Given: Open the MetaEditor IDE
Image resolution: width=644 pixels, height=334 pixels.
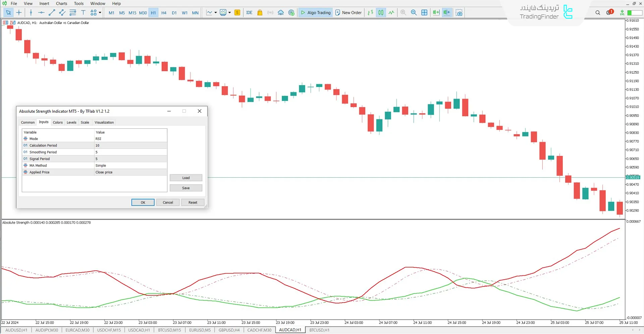Looking at the screenshot, I should click(x=249, y=13).
